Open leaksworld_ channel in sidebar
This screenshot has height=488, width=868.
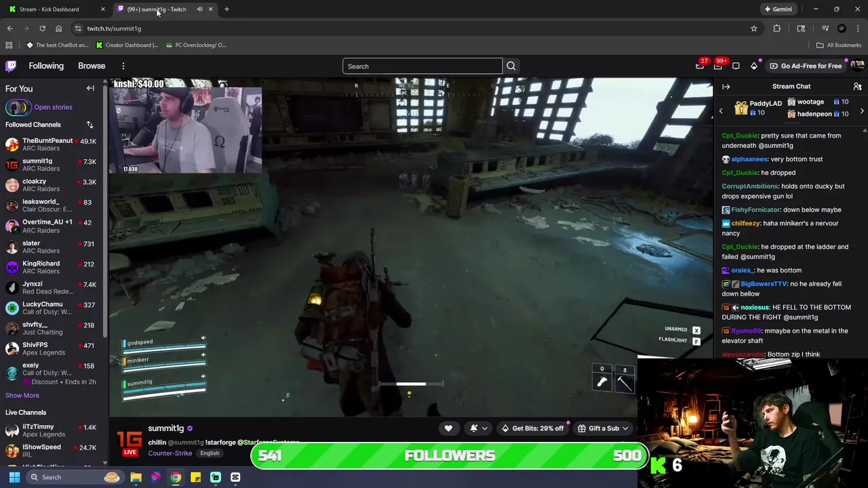(51, 205)
